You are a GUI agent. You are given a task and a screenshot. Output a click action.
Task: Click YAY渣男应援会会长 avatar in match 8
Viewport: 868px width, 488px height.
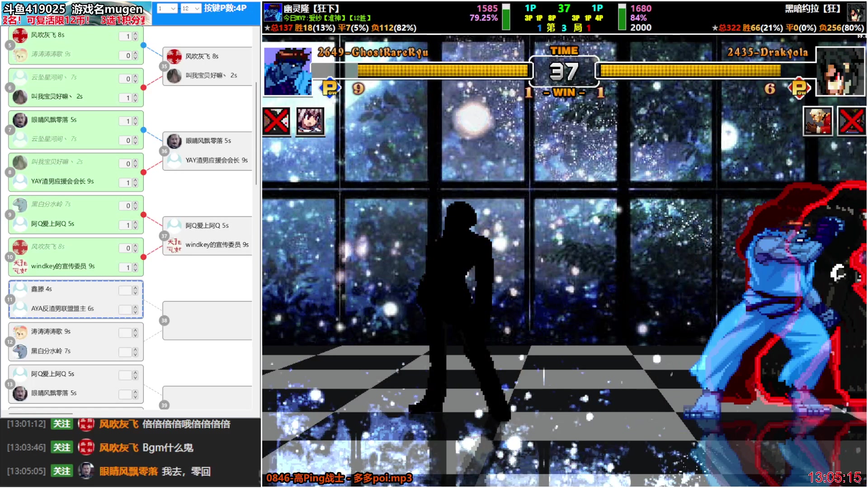20,182
